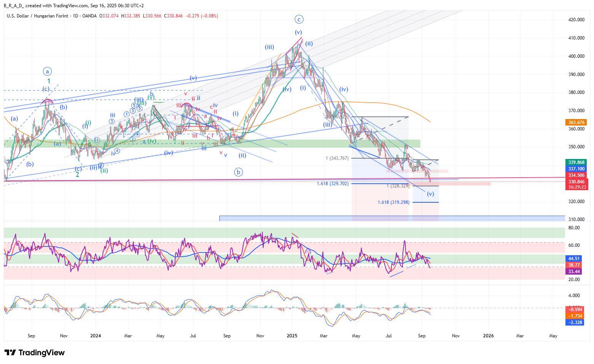This screenshot has width=594, height=364.
Task: Click the green 339.868 price tag
Action: coord(576,162)
